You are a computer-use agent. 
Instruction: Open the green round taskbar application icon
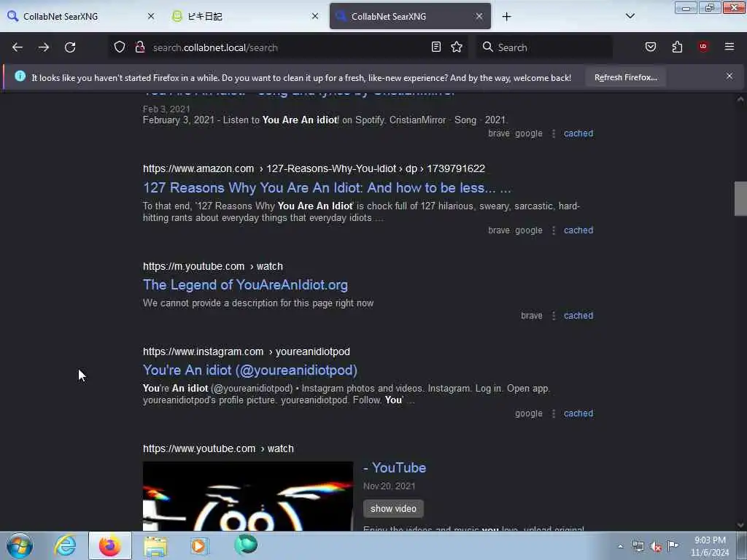pos(246,545)
